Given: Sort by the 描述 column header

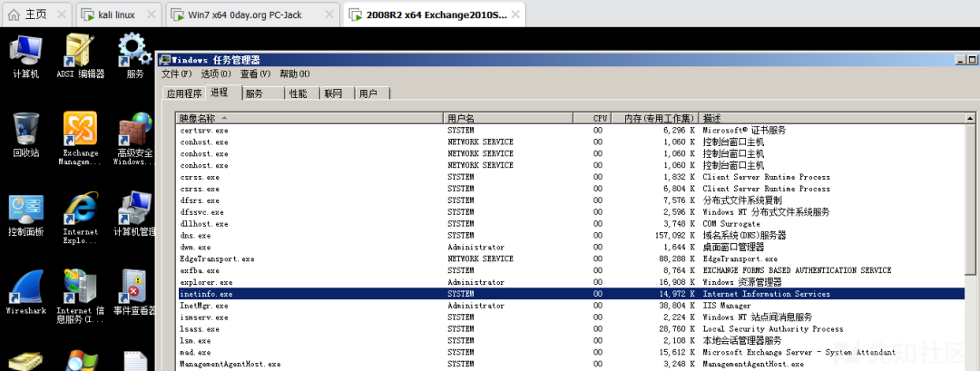Looking at the screenshot, I should tap(831, 118).
